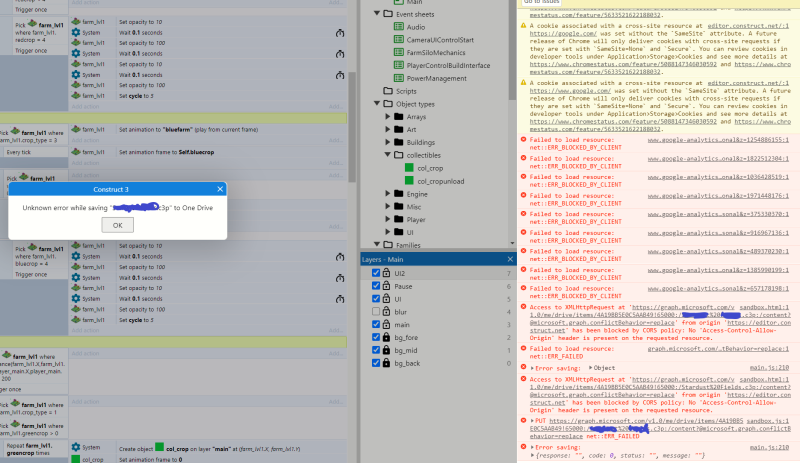The width and height of the screenshot is (800, 463).
Task: Toggle the lock icon on Pause layer
Action: click(x=386, y=285)
